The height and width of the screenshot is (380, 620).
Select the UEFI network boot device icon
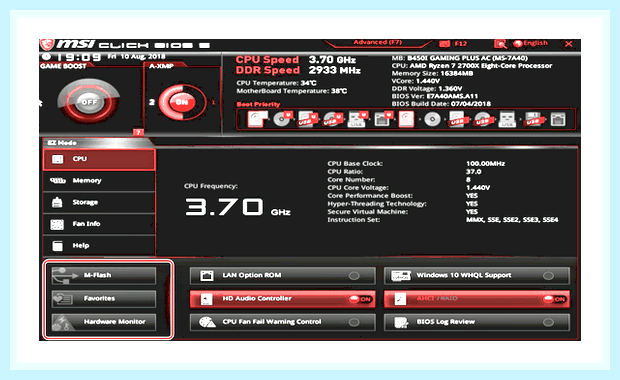383,119
